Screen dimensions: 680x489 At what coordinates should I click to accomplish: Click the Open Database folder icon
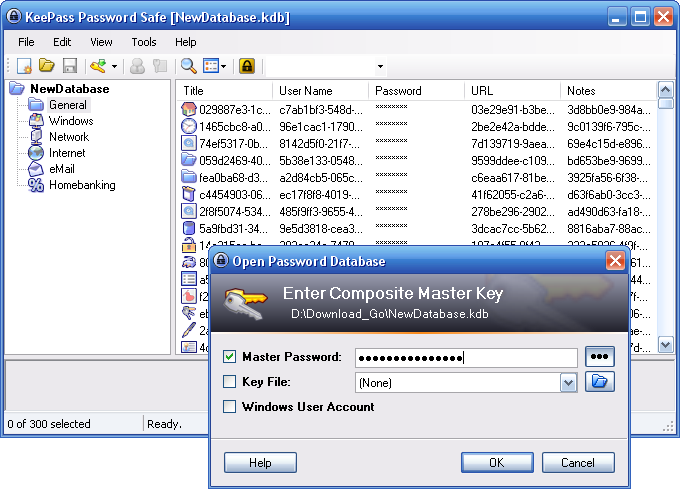[47, 66]
